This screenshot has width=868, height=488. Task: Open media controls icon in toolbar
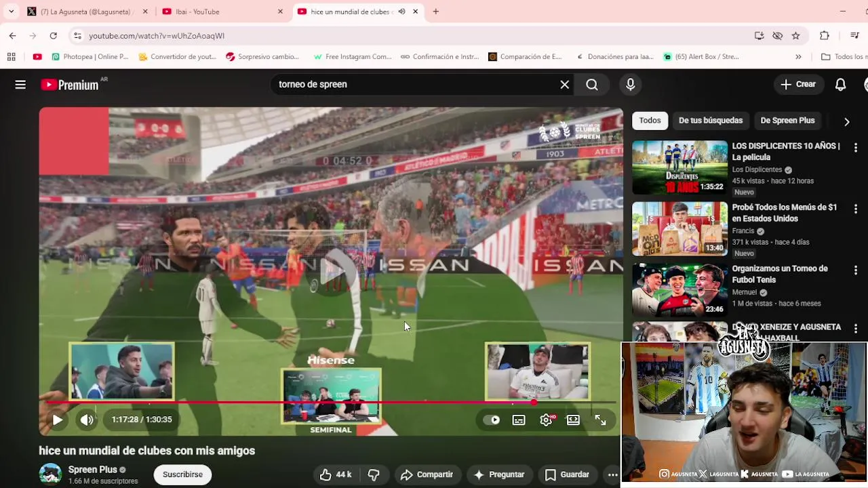click(854, 36)
